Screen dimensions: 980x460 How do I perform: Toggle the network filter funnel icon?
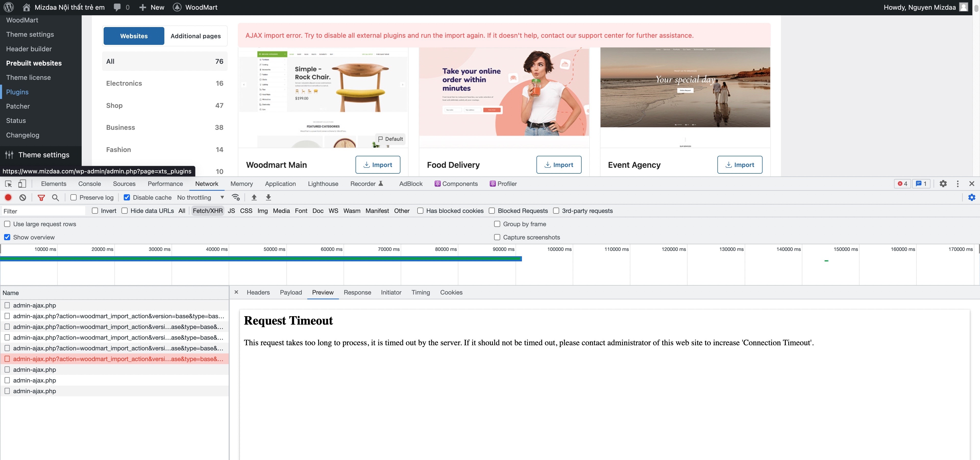(41, 197)
